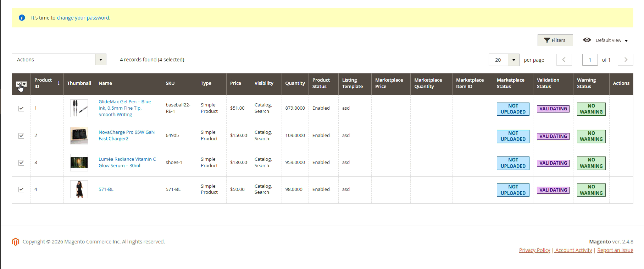The image size is (644, 269).
Task: Open the Filters button
Action: point(555,40)
